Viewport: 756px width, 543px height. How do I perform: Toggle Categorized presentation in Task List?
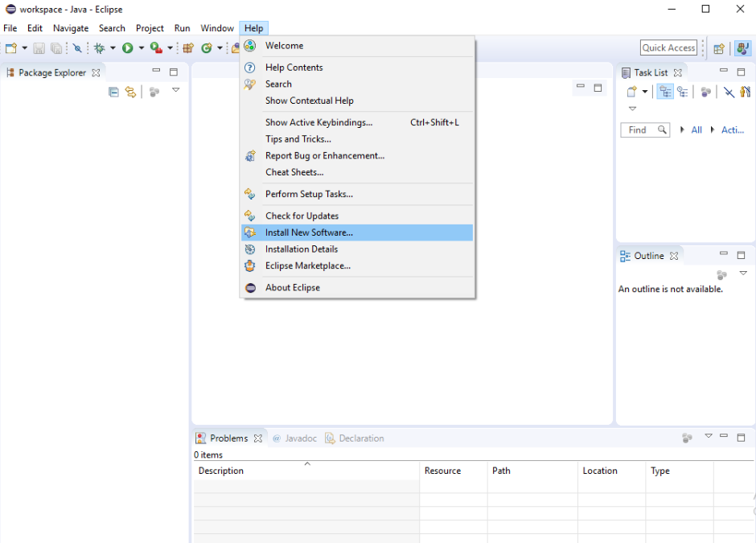(x=665, y=92)
